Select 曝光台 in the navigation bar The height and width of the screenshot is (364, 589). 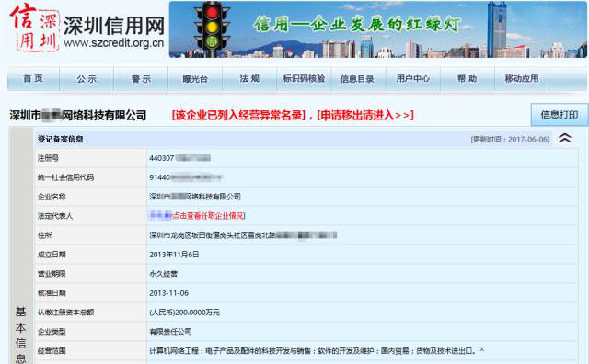[195, 78]
